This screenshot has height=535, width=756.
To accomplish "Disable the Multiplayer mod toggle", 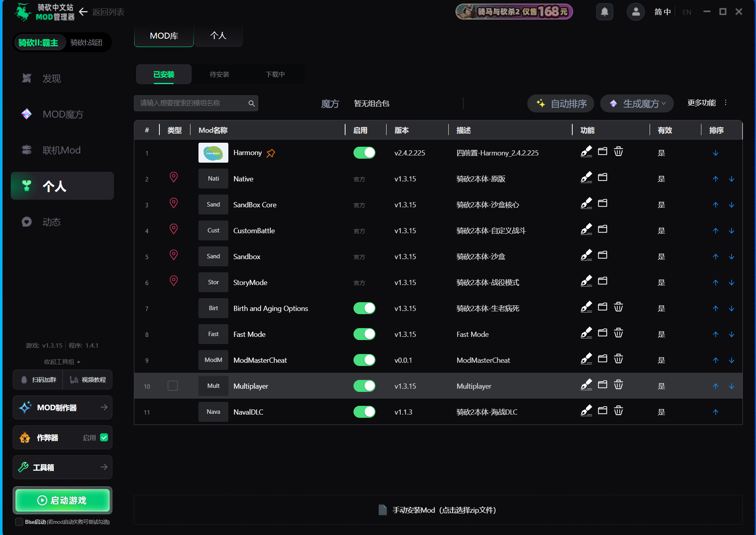I will [364, 386].
